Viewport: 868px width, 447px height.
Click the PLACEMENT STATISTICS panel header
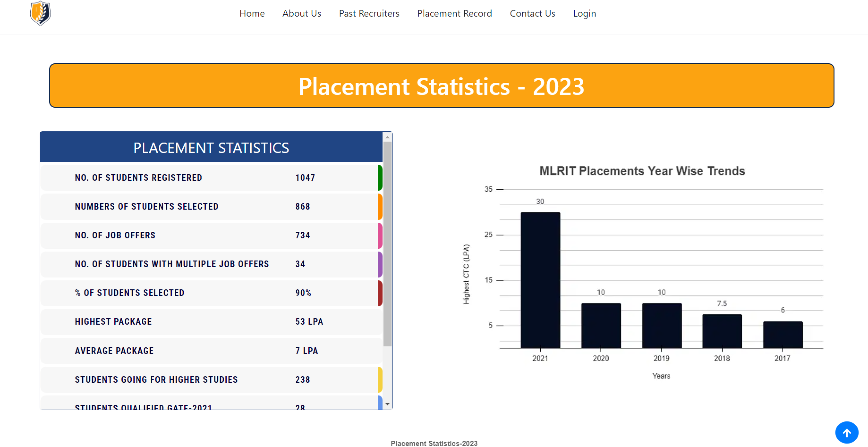tap(211, 147)
